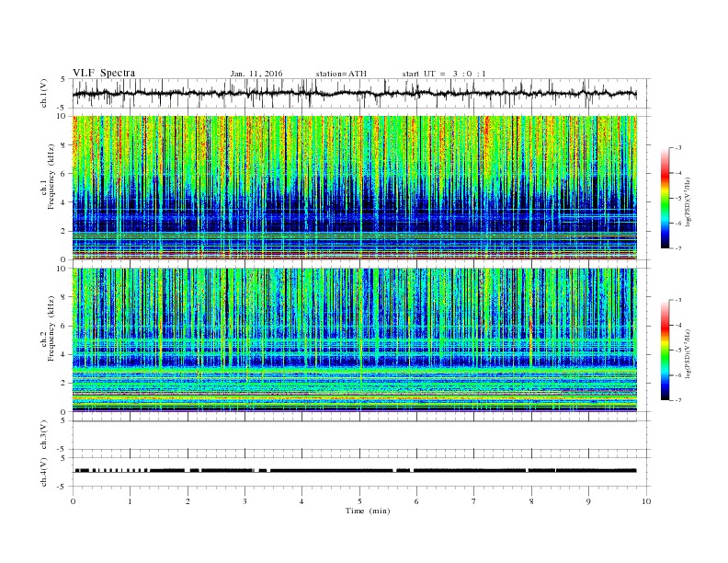
Task: Click the ch.2 colorbar "log(PSD)(V²/Hz)" label
Action: [x=688, y=353]
